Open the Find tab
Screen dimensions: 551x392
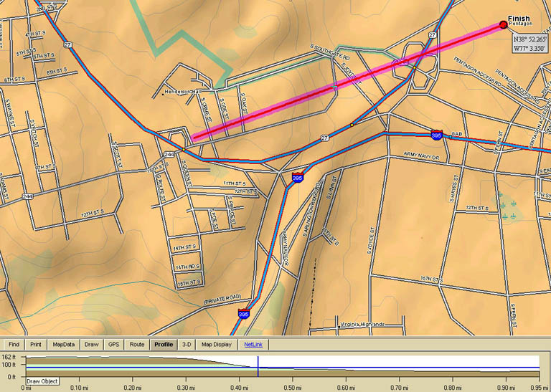coord(14,345)
